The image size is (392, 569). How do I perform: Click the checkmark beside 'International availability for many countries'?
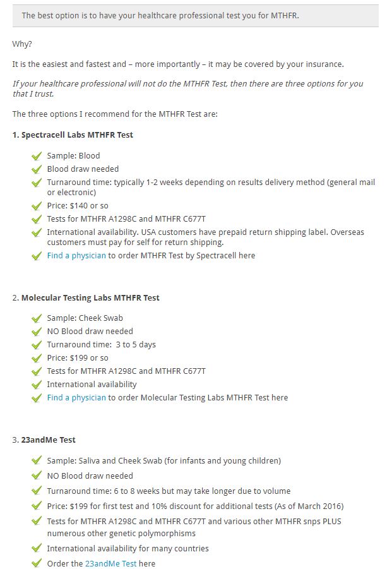[x=36, y=549]
